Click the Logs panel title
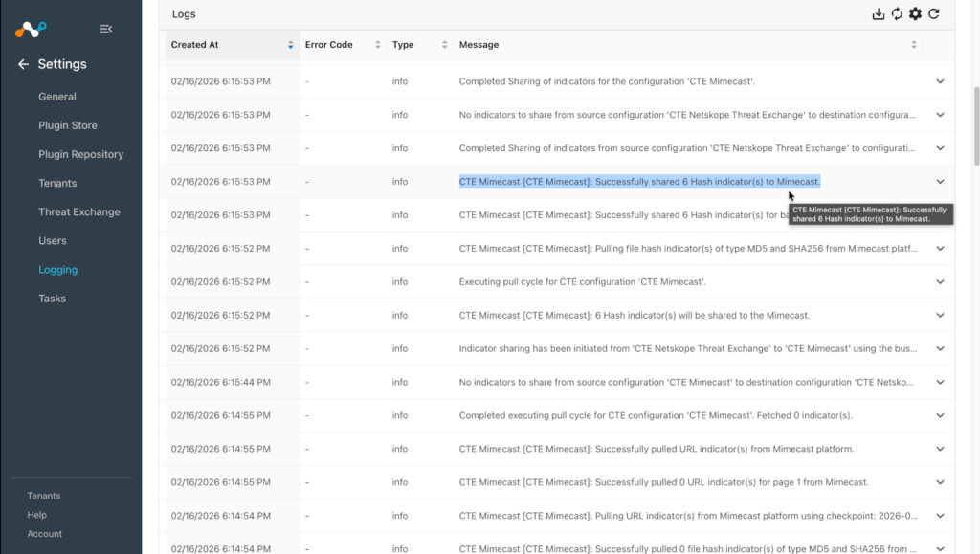980x554 pixels. (x=184, y=14)
